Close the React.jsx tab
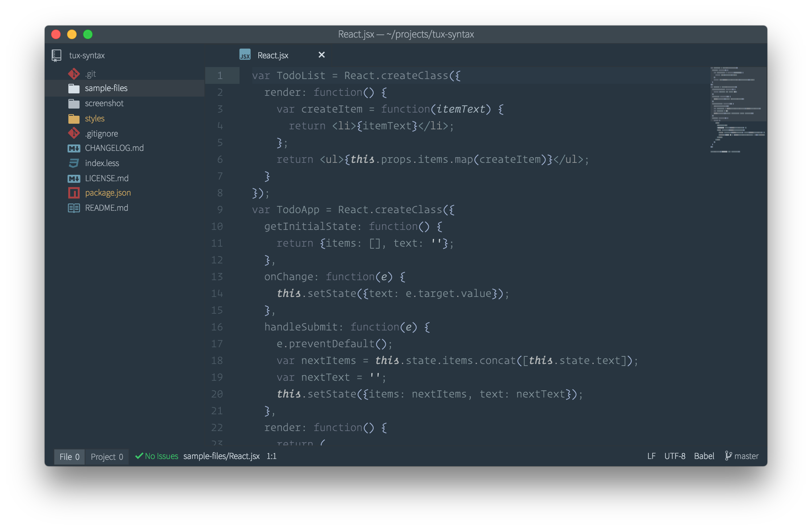The width and height of the screenshot is (812, 530). [x=321, y=55]
